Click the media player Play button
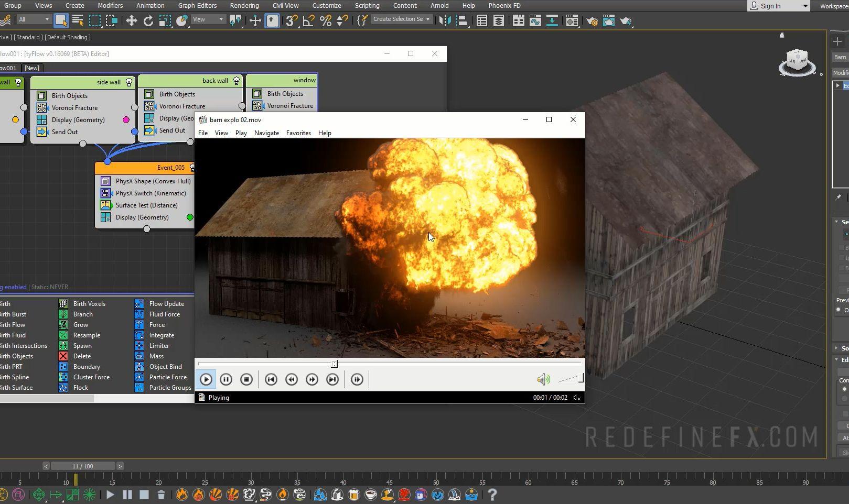Viewport: 849px width, 504px height. (206, 379)
